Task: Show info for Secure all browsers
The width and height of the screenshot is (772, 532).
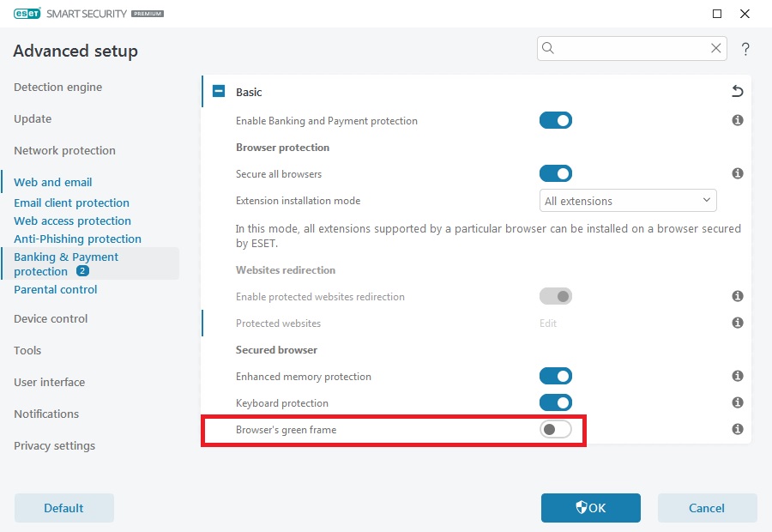Action: 737,173
